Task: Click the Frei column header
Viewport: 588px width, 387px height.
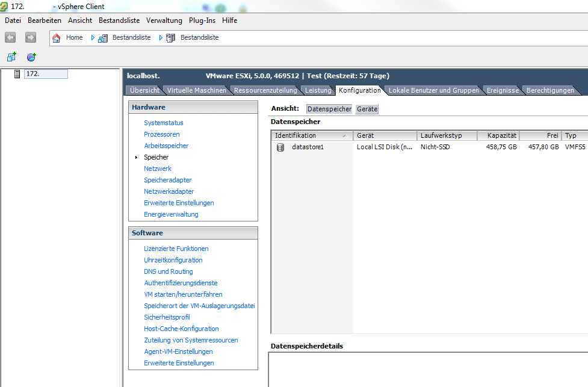Action: (x=540, y=136)
